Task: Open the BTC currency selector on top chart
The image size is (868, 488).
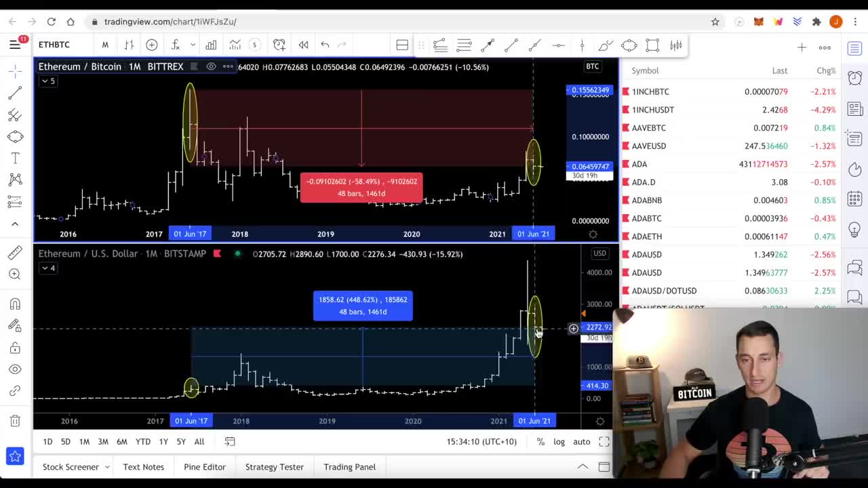Action: [592, 66]
